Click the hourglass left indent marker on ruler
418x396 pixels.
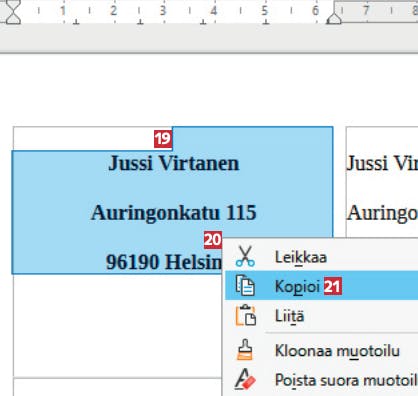pyautogui.click(x=13, y=12)
